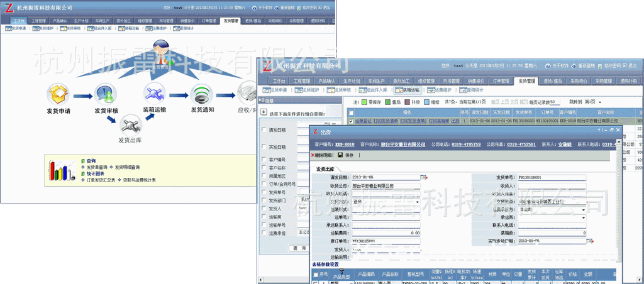Screen dimensions: 644x284
Task: Open the 发货出库 workflow icon
Action: pos(131,125)
